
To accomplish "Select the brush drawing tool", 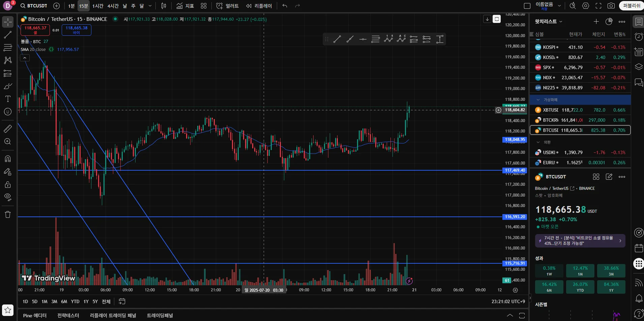I will (8, 86).
